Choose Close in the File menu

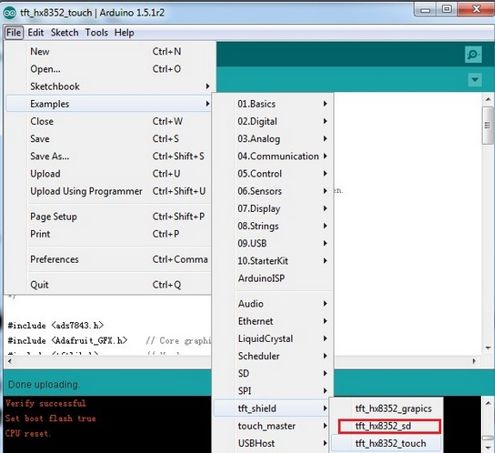coord(109,121)
